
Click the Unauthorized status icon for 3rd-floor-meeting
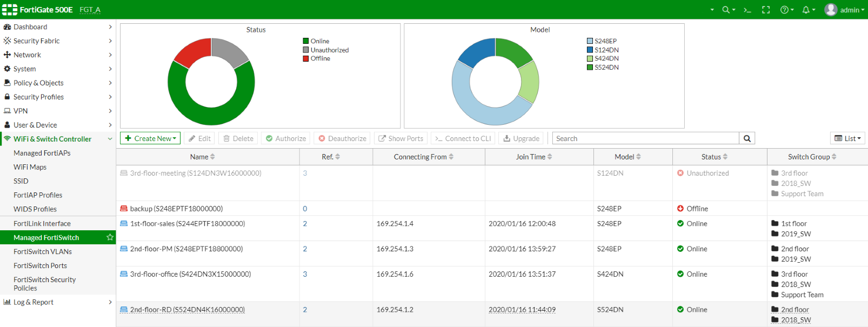coord(680,173)
